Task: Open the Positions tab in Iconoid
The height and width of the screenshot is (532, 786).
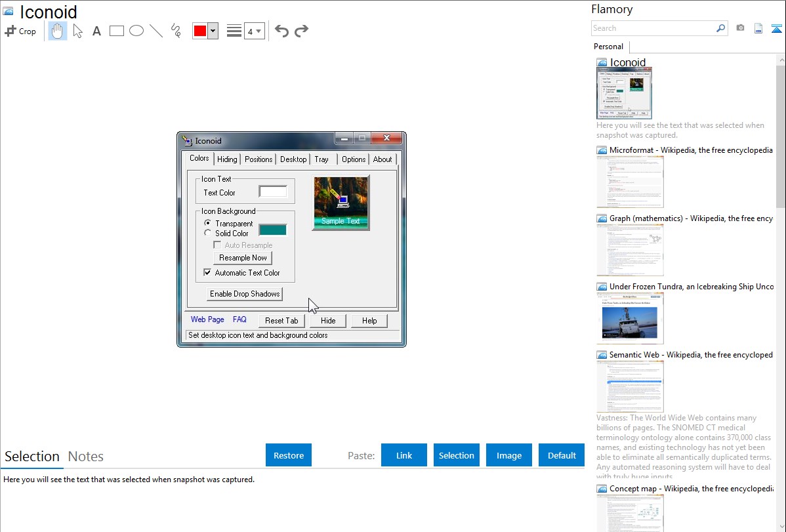Action: (x=259, y=159)
